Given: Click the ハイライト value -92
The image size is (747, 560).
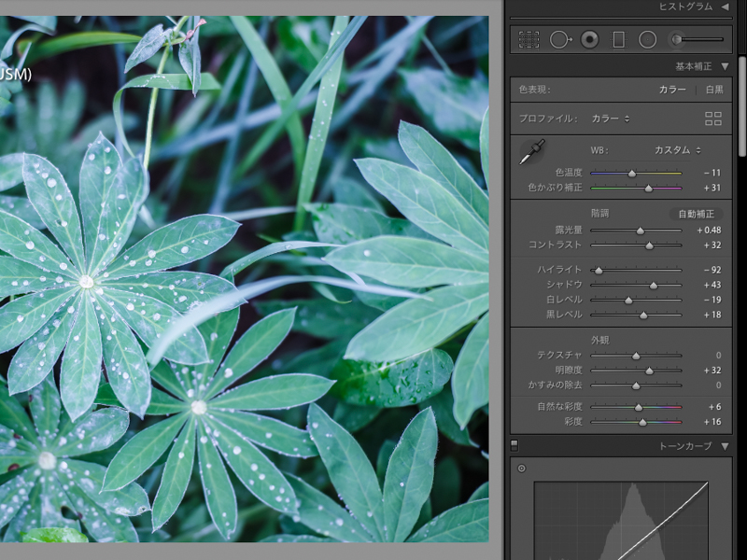Looking at the screenshot, I should click(712, 270).
